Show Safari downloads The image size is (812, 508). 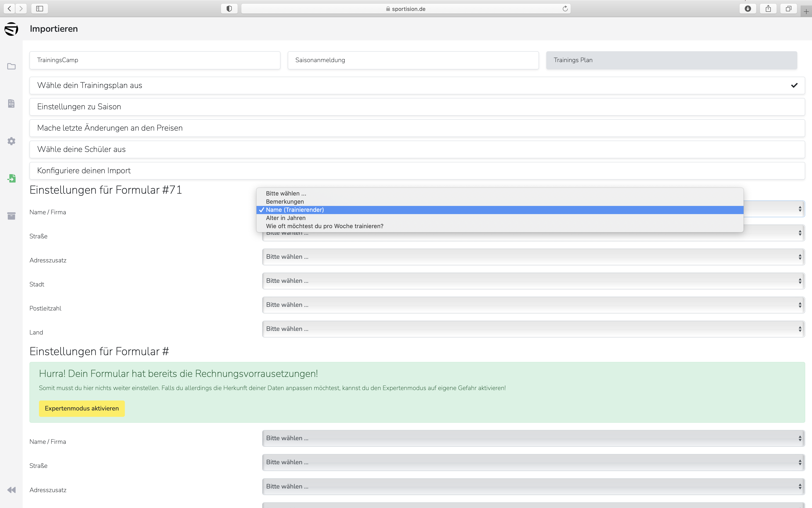click(748, 8)
